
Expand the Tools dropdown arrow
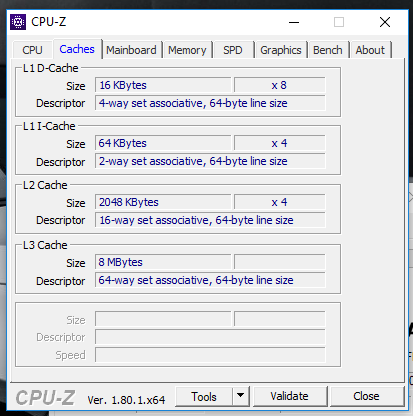point(240,396)
